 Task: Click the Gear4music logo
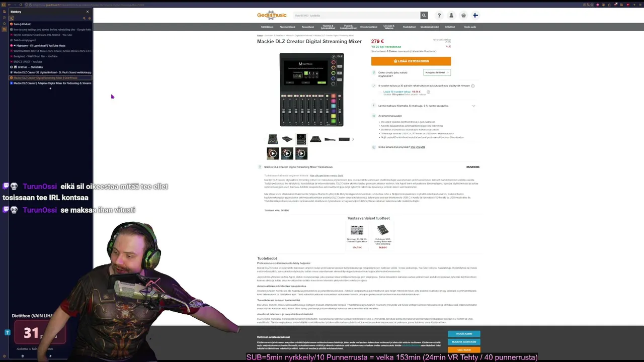tap(272, 15)
